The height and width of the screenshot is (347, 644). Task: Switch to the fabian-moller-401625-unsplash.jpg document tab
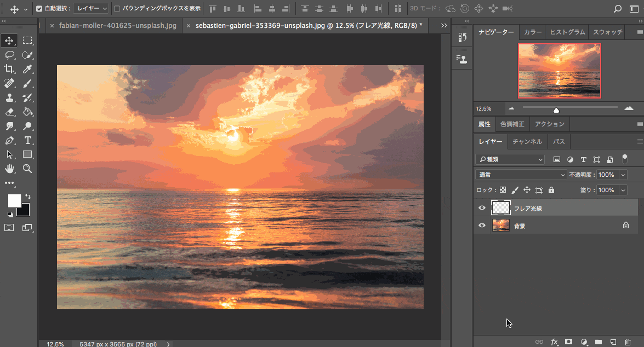click(117, 25)
